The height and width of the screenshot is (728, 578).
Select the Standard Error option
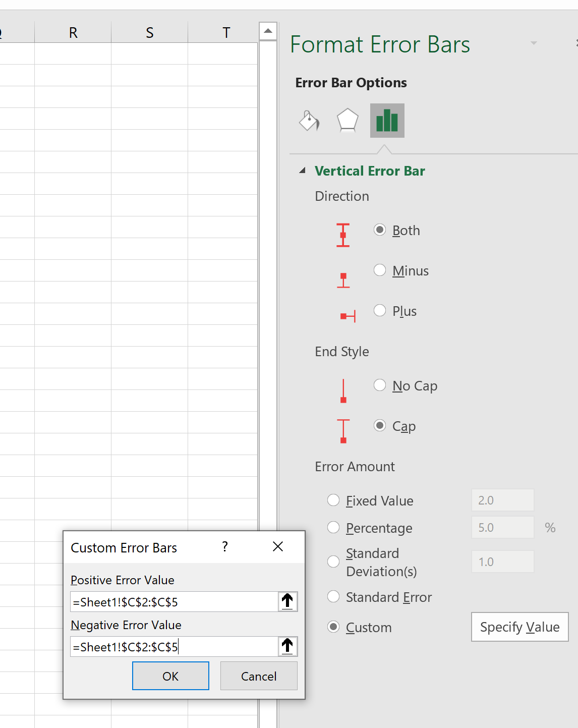[x=333, y=596]
